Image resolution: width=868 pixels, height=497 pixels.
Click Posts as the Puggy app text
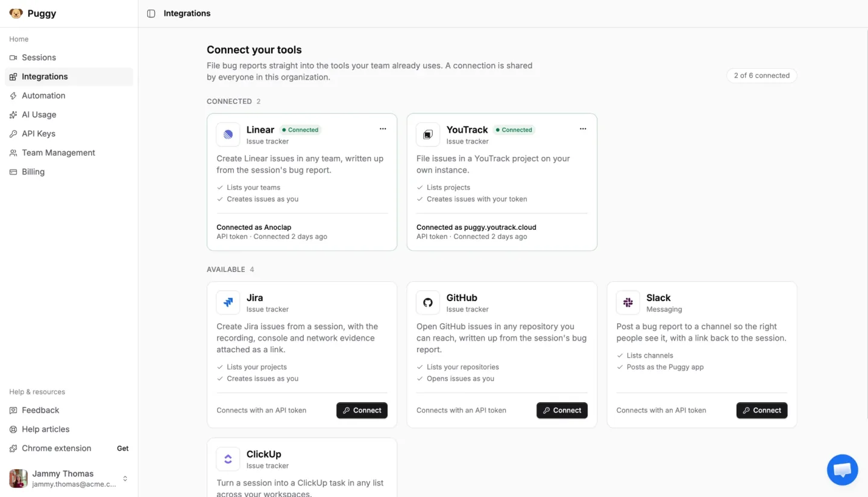point(665,367)
